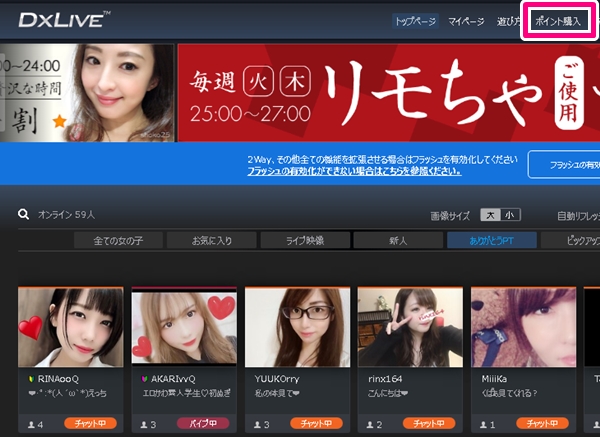Switch to ライブ映像 tab
This screenshot has height=437, width=600.
[x=305, y=240]
